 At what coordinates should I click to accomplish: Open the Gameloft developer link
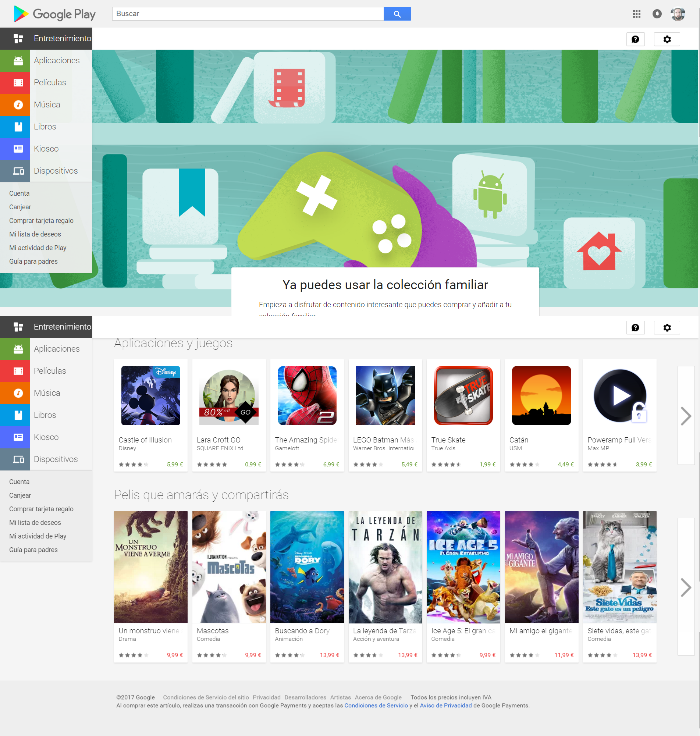click(x=287, y=448)
